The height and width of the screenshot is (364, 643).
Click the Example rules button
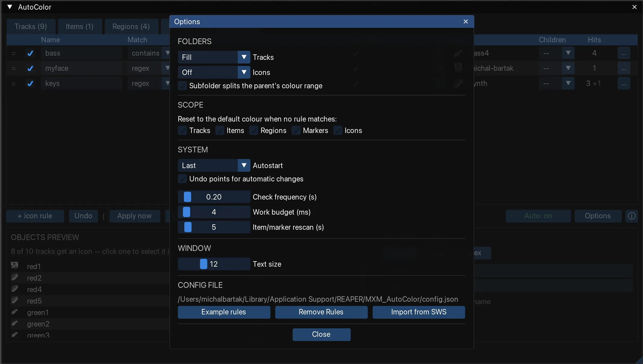(x=224, y=312)
